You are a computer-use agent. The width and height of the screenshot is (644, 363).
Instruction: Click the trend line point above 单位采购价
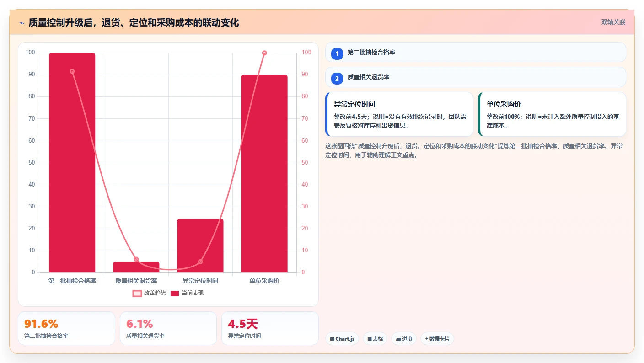tap(264, 53)
